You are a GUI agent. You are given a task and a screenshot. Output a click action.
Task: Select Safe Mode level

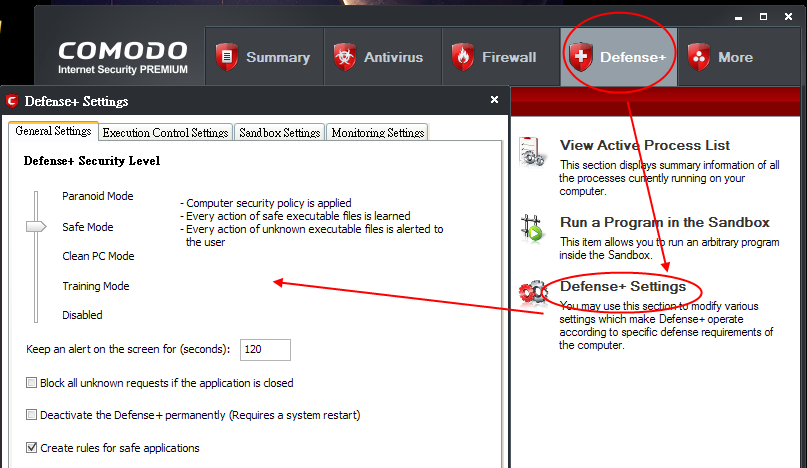[x=87, y=227]
